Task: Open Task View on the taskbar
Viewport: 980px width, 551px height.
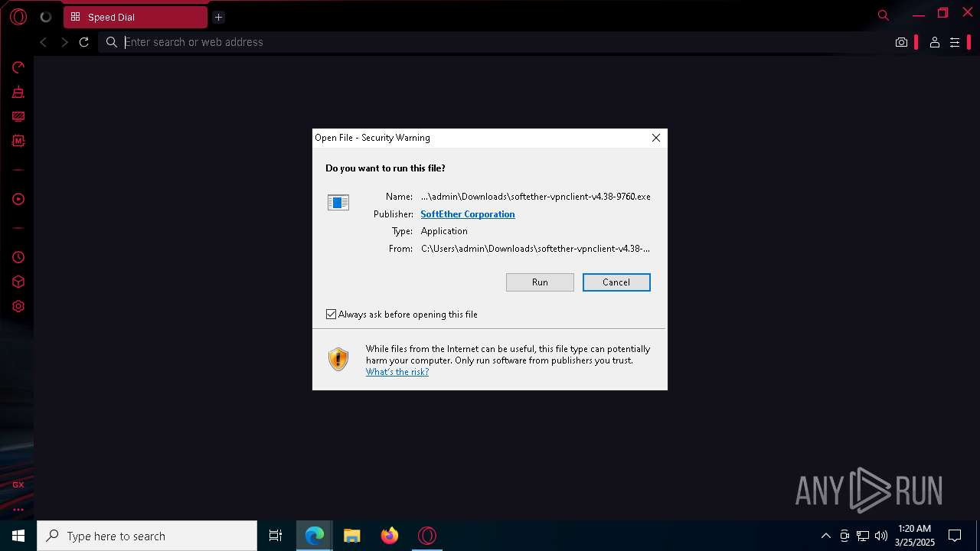Action: 276,536
